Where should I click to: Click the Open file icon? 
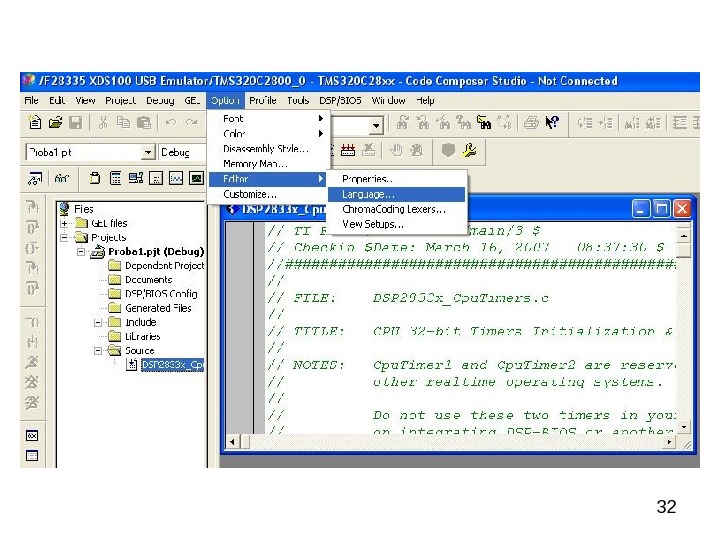pyautogui.click(x=55, y=123)
